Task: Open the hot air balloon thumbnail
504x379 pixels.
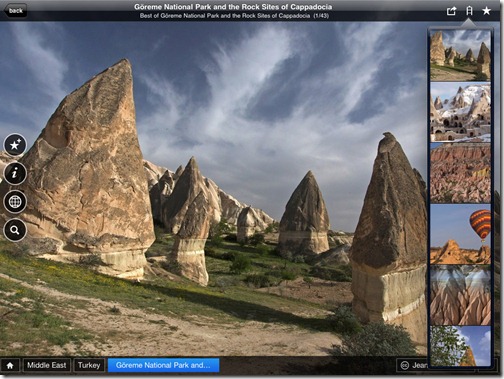Action: click(460, 234)
